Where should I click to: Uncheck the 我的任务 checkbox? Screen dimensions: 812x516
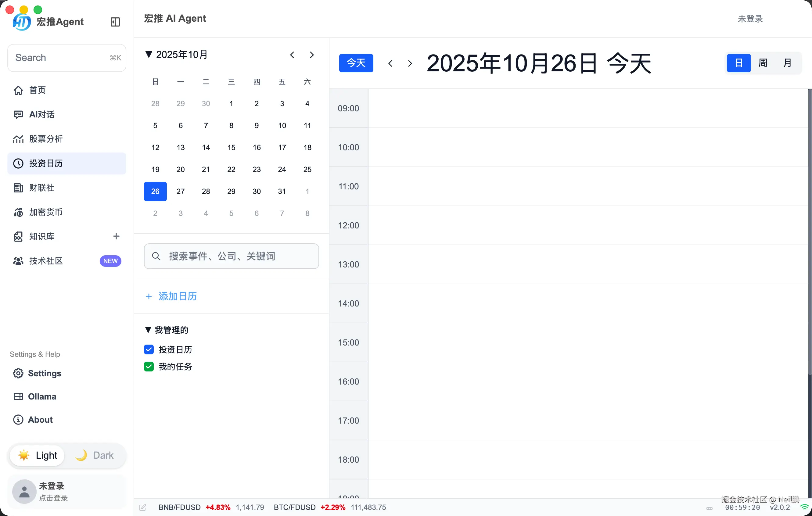[149, 366]
